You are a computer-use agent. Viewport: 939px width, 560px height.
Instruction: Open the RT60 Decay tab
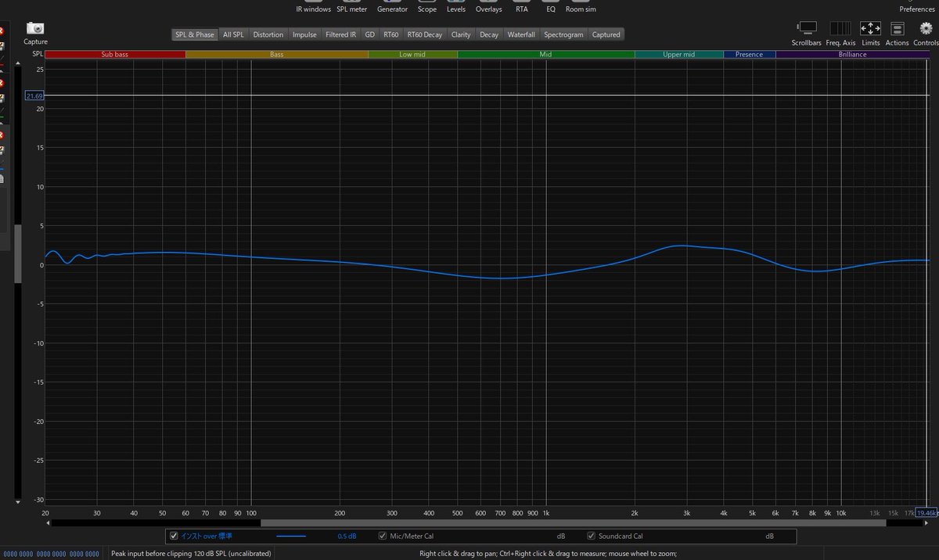tap(425, 34)
